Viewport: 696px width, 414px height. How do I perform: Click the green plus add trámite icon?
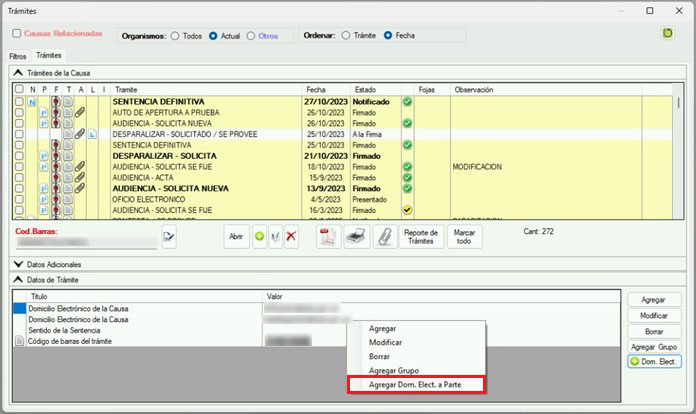[259, 237]
